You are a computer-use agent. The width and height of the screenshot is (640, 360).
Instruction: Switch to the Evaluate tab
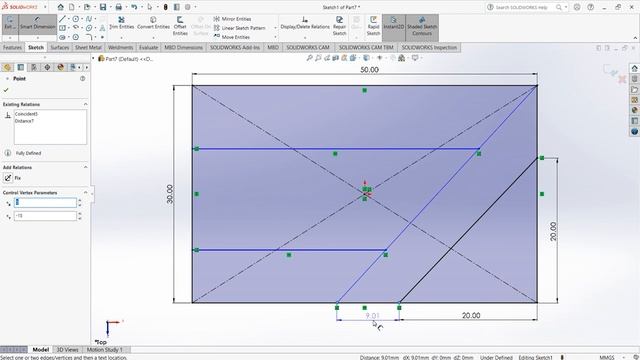[x=149, y=47]
